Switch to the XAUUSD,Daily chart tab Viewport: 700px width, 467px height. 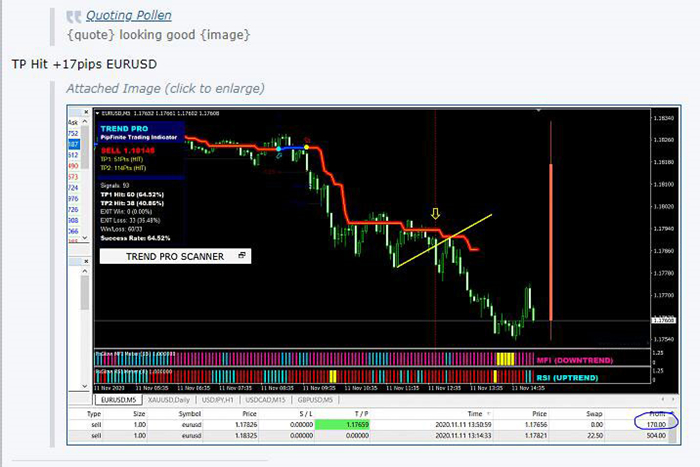169,400
